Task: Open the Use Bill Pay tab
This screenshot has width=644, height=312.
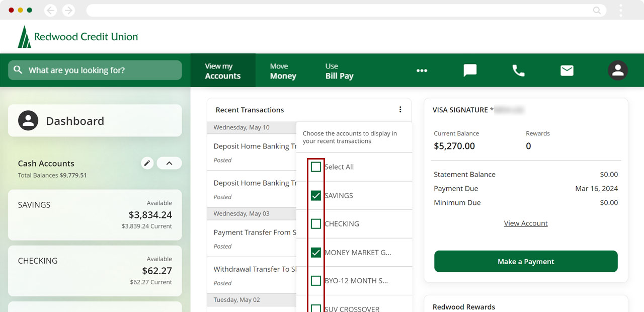Action: pos(339,71)
